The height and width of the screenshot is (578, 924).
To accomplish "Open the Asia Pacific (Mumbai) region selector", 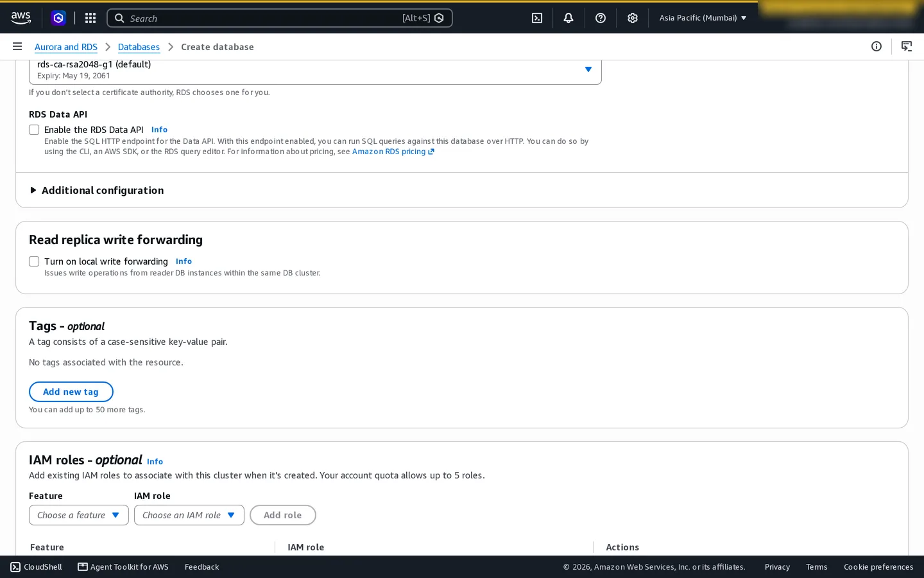I will (703, 18).
